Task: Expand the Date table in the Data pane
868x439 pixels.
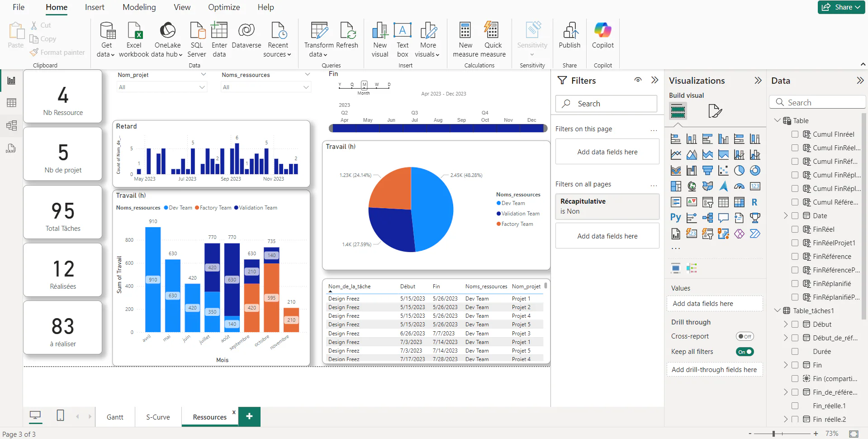Action: point(786,215)
